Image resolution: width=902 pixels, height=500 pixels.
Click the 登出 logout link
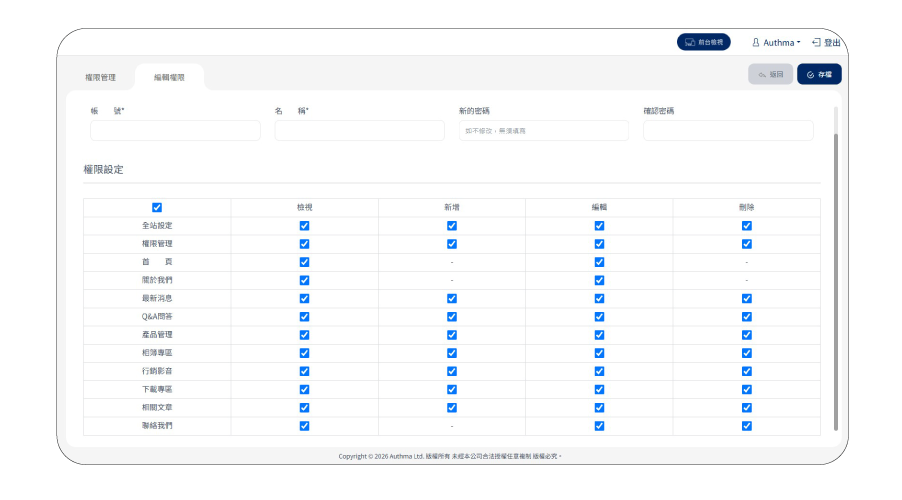(826, 43)
